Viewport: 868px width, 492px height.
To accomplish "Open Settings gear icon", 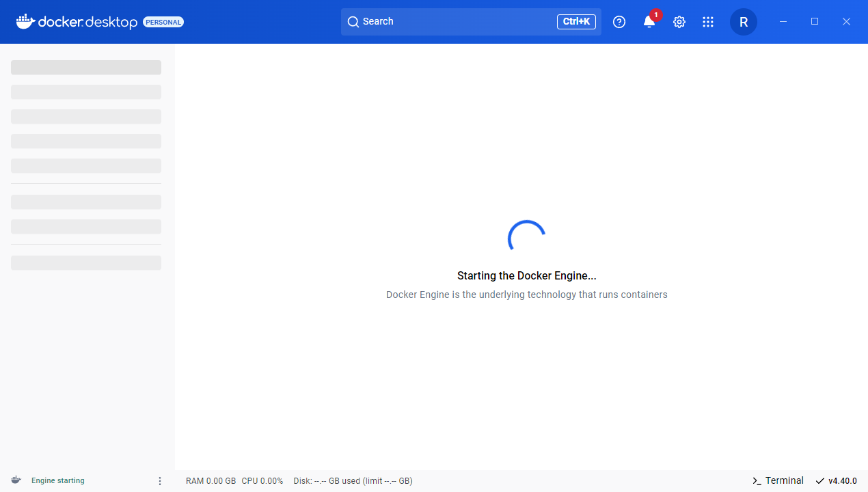I will tap(679, 22).
